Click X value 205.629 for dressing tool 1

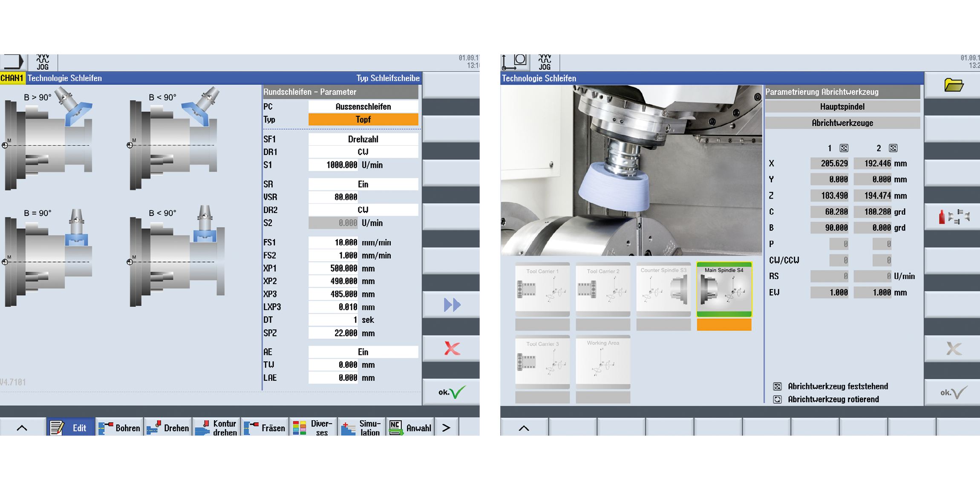click(829, 164)
